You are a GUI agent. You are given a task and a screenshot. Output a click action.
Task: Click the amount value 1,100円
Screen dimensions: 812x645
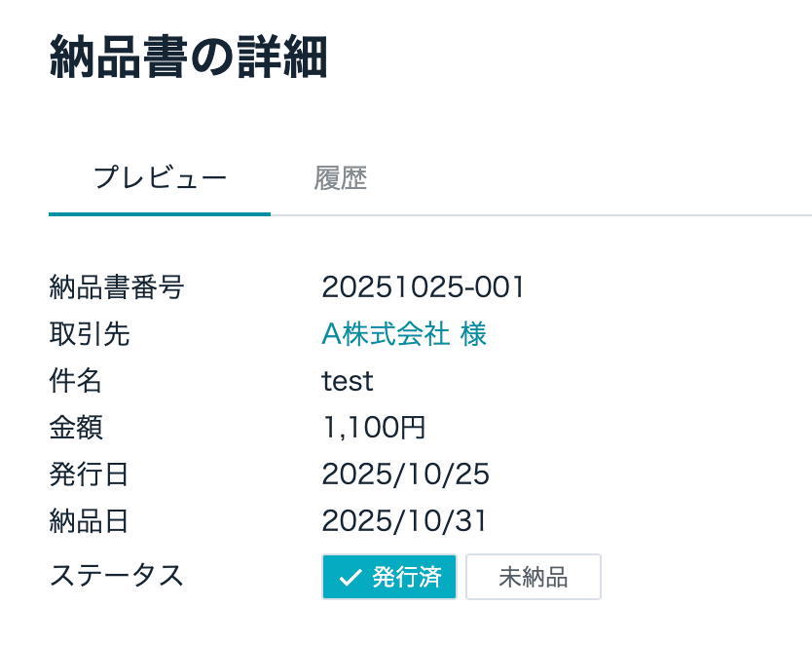click(x=374, y=428)
